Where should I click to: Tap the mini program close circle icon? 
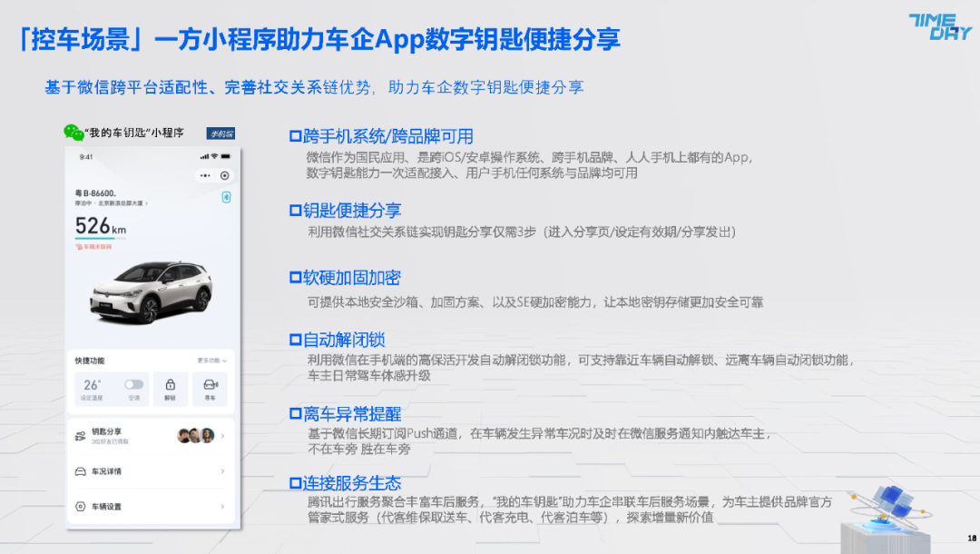[x=224, y=175]
